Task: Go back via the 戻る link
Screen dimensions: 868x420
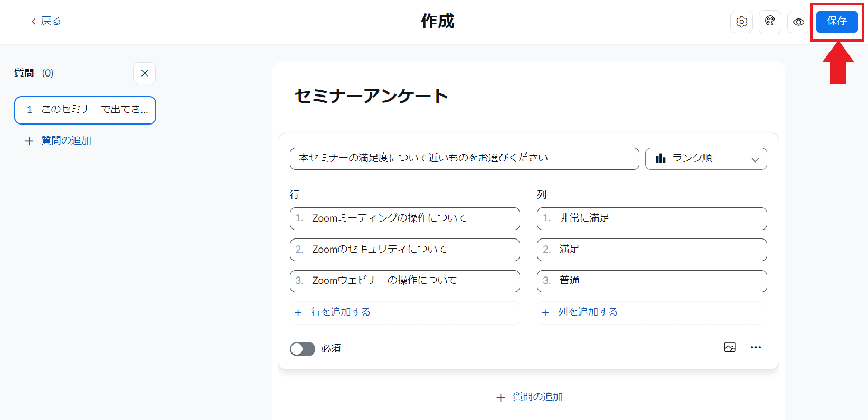Action: pos(46,21)
